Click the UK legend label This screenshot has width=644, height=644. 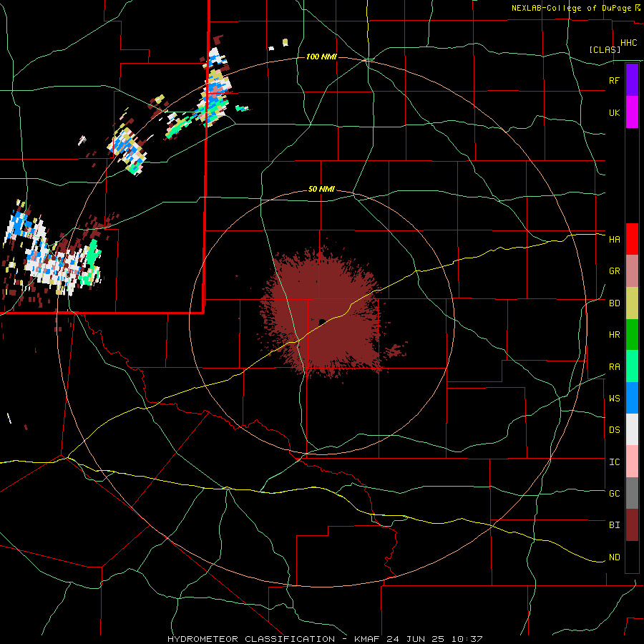click(614, 112)
